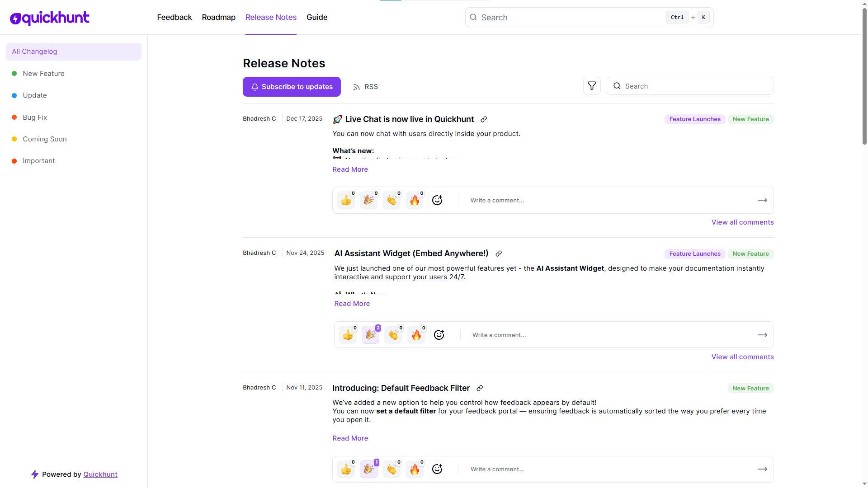Open Powered by Quickhunt link
This screenshot has height=488, width=868.
(x=100, y=474)
